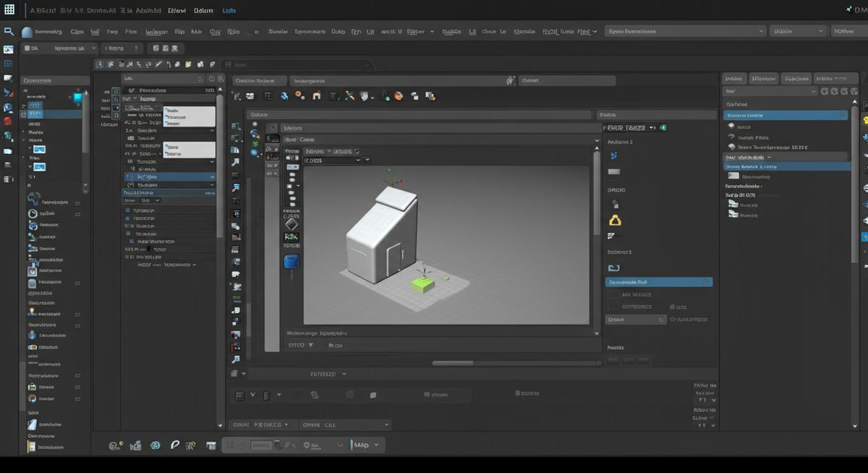Open the blue highlighted menu in the title bar
This screenshot has width=868, height=473.
[x=229, y=11]
